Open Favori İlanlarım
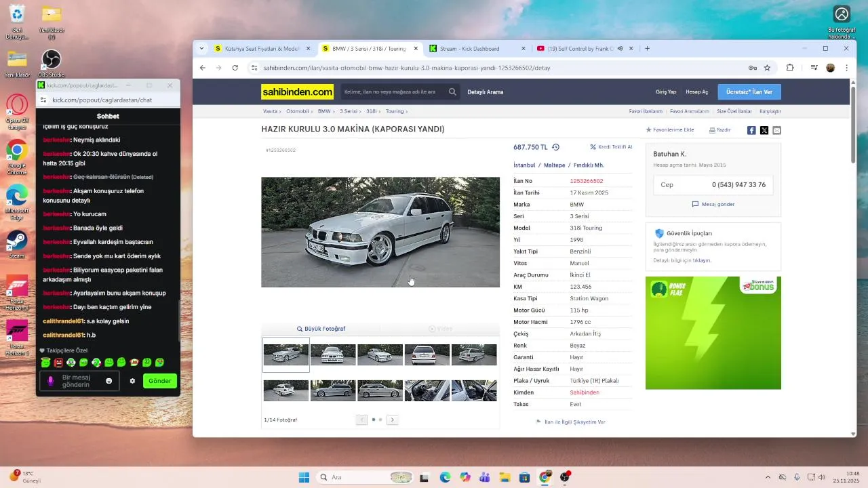The height and width of the screenshot is (488, 868). pyautogui.click(x=646, y=111)
